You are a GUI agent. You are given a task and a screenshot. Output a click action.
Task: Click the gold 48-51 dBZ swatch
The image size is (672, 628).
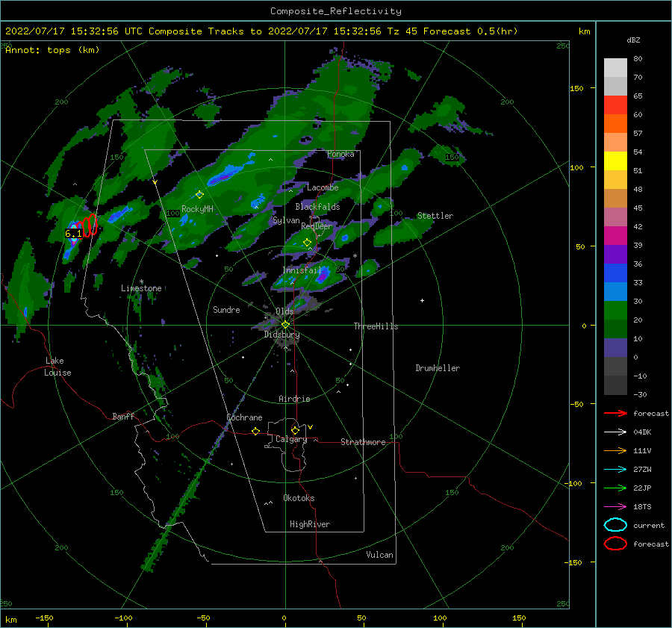pos(615,180)
